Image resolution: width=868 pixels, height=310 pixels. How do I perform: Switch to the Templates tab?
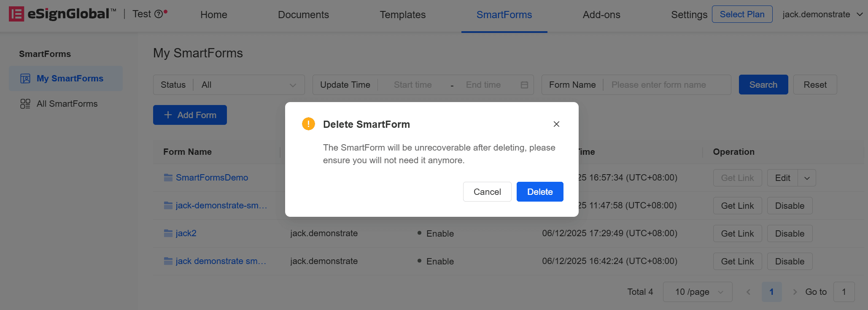(x=402, y=15)
